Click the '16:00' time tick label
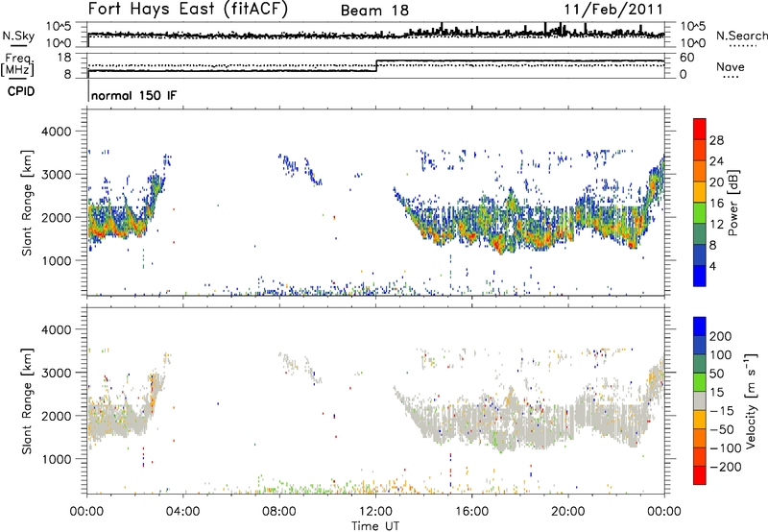Viewport: 768px width, 532px height. [471, 512]
